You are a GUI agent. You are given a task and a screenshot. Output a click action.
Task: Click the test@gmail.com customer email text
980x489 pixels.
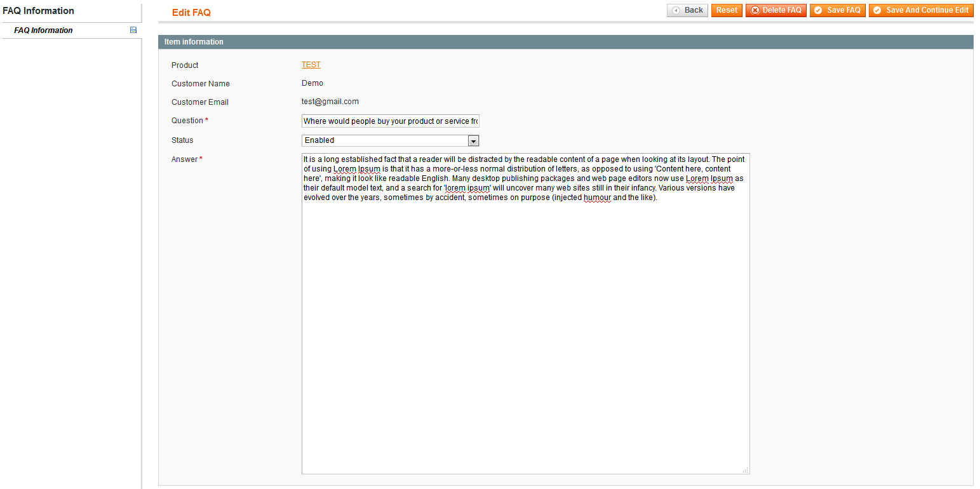(x=330, y=102)
